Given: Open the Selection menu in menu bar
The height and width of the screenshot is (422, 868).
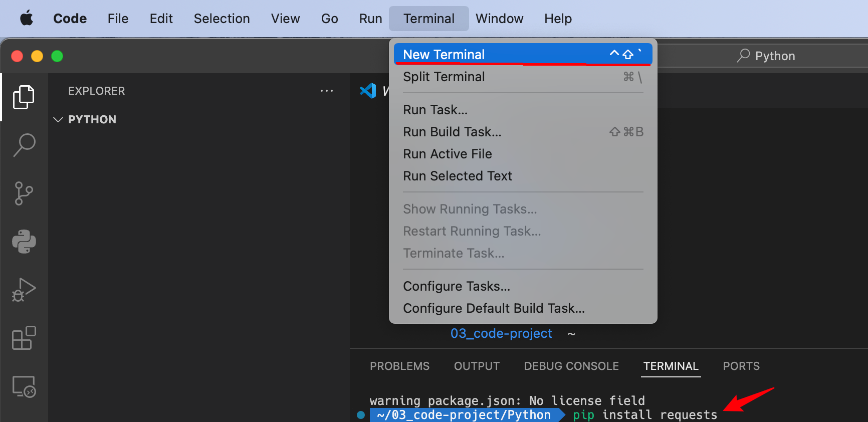Looking at the screenshot, I should 222,19.
